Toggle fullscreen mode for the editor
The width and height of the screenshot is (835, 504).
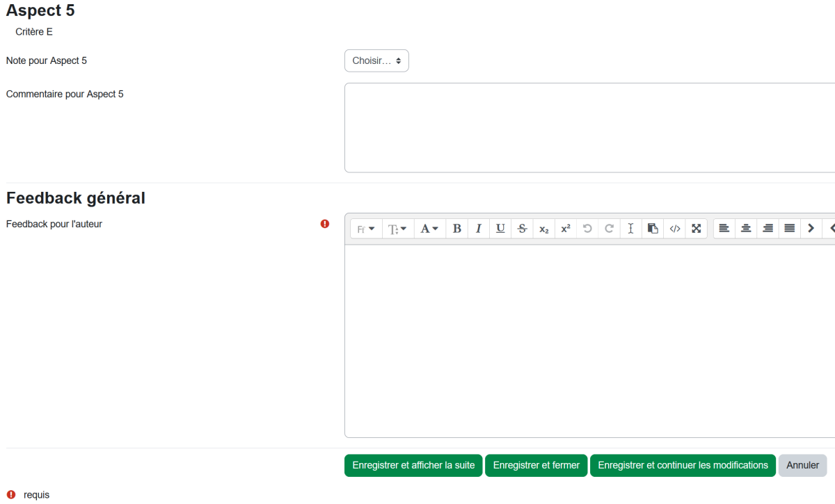tap(696, 229)
